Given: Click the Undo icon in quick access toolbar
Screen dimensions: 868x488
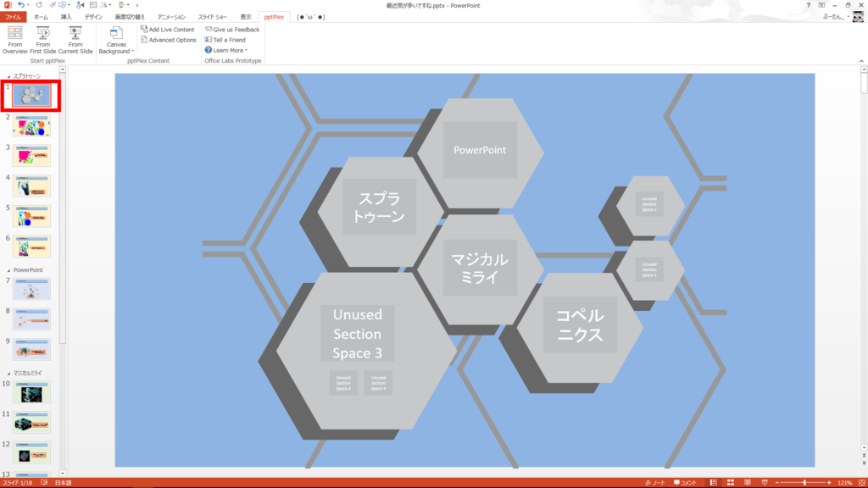Looking at the screenshot, I should pyautogui.click(x=21, y=5).
